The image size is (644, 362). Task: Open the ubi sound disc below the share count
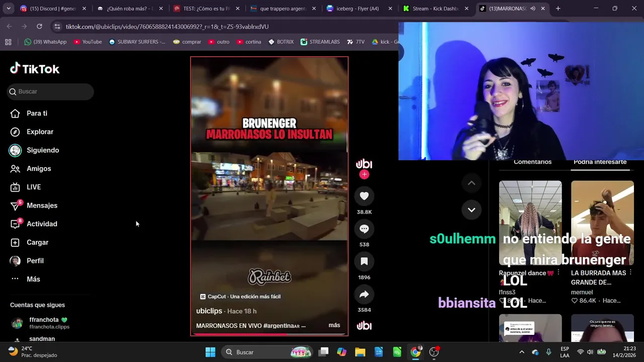364,326
